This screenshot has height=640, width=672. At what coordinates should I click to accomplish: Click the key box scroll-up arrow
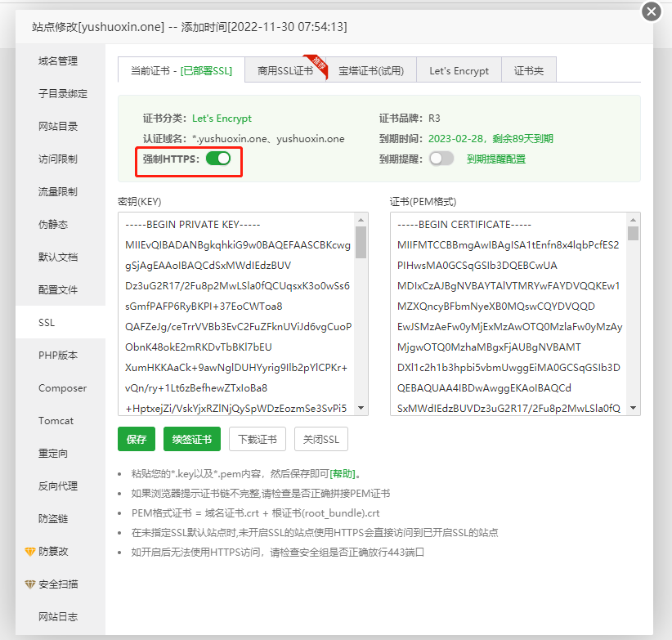(x=361, y=220)
